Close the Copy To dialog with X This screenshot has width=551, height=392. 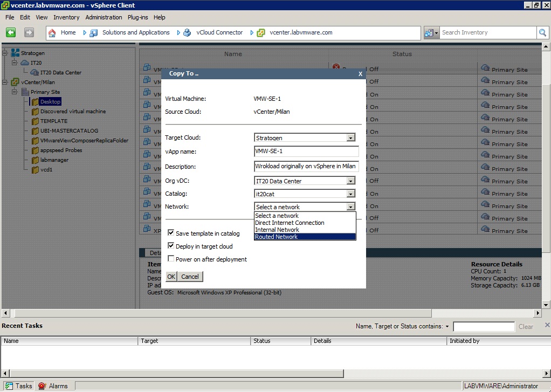(x=360, y=74)
